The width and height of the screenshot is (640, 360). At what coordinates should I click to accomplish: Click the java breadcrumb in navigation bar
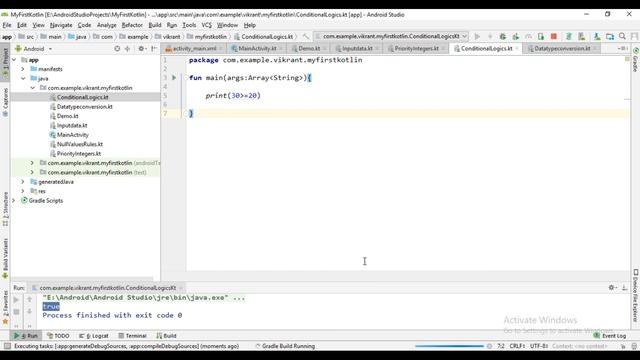tap(78, 36)
